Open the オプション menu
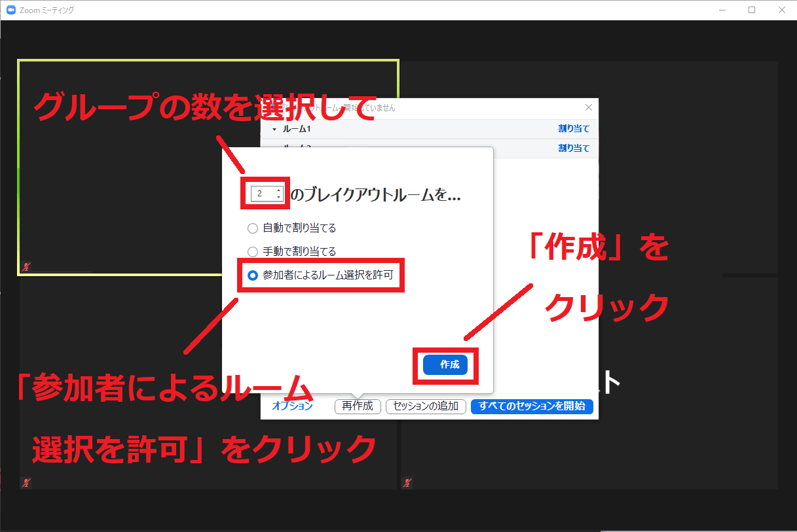797x532 pixels. pos(292,406)
